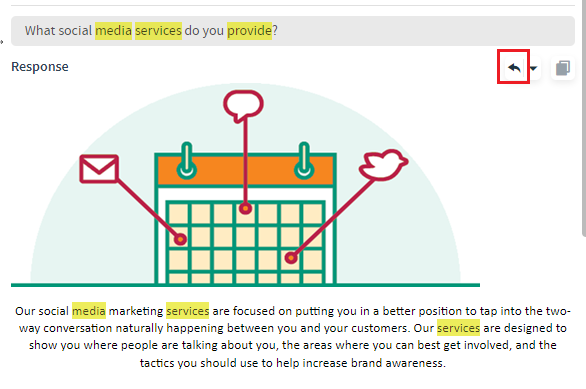Screen dimensions: 586x389
Task: Click the vertical scrollbar on the right edge
Action: pyautogui.click(x=584, y=118)
